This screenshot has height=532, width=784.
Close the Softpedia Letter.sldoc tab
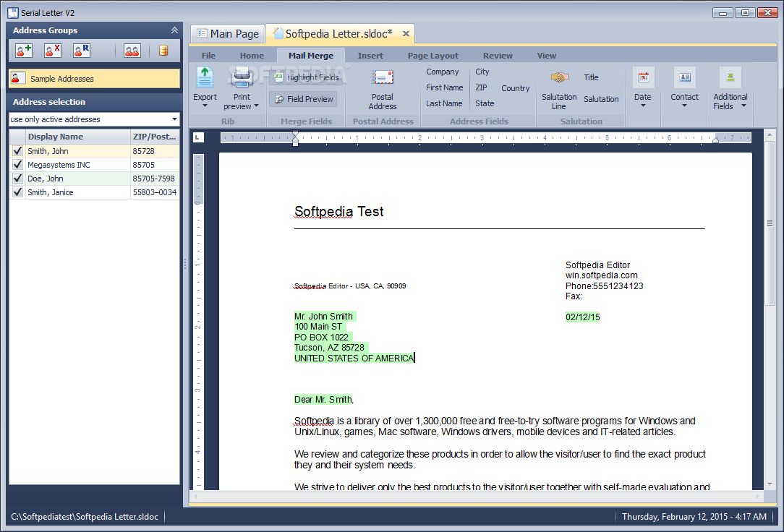coord(406,34)
